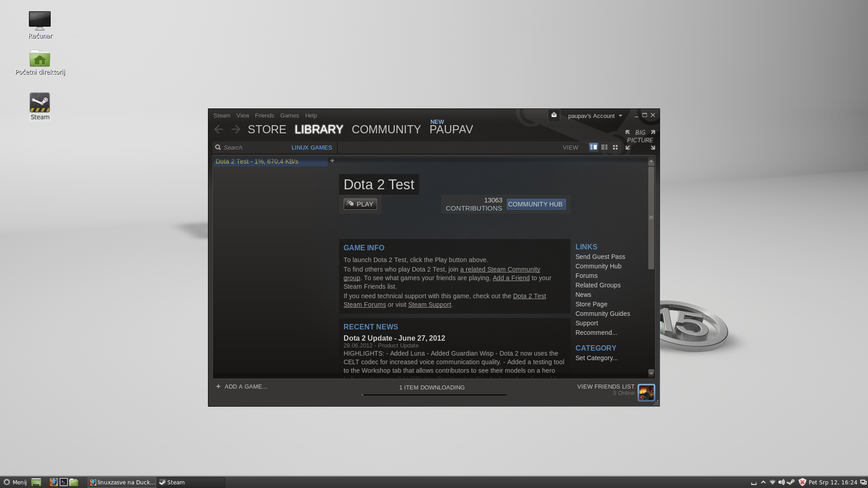Image resolution: width=868 pixels, height=488 pixels.
Task: Click ADD A GAME
Action: (242, 387)
